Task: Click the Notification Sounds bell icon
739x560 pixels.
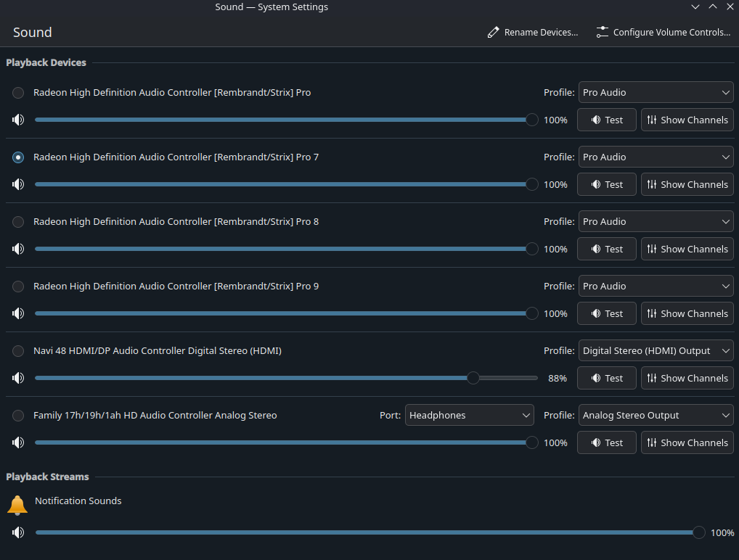Action: (17, 504)
